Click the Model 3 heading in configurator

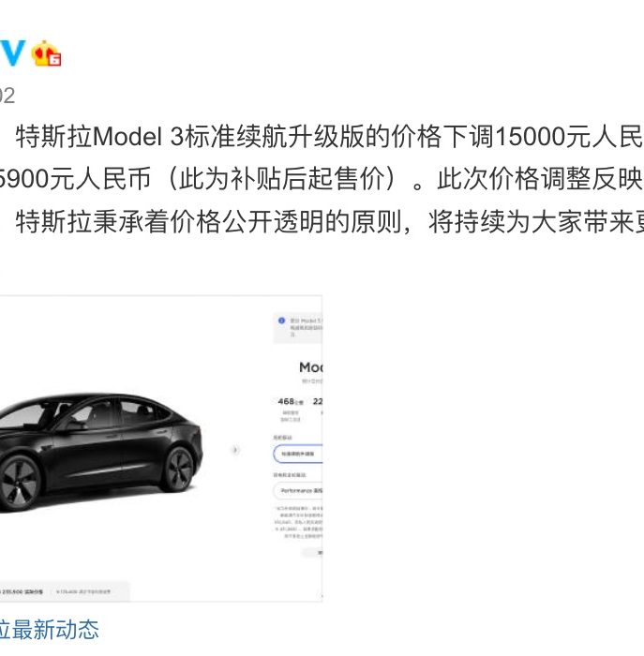click(310, 367)
